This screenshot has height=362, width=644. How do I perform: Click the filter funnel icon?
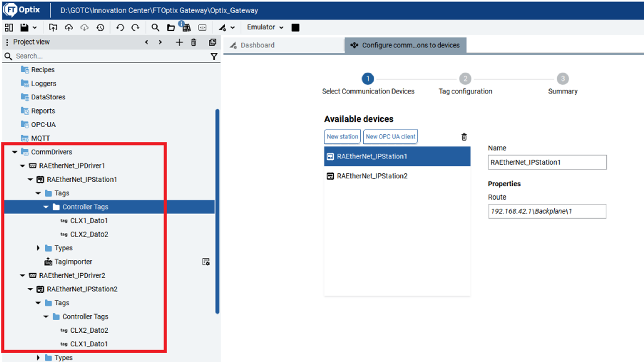click(x=214, y=56)
